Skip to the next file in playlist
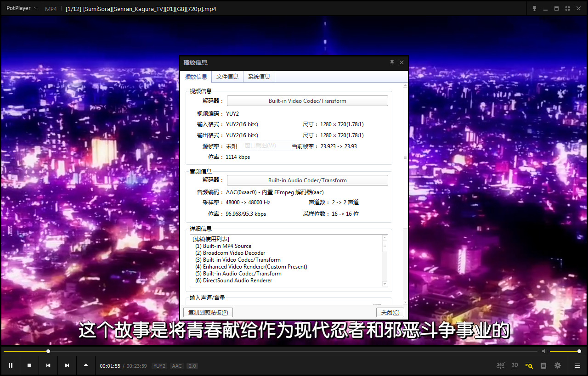This screenshot has width=588, height=376. [67, 365]
